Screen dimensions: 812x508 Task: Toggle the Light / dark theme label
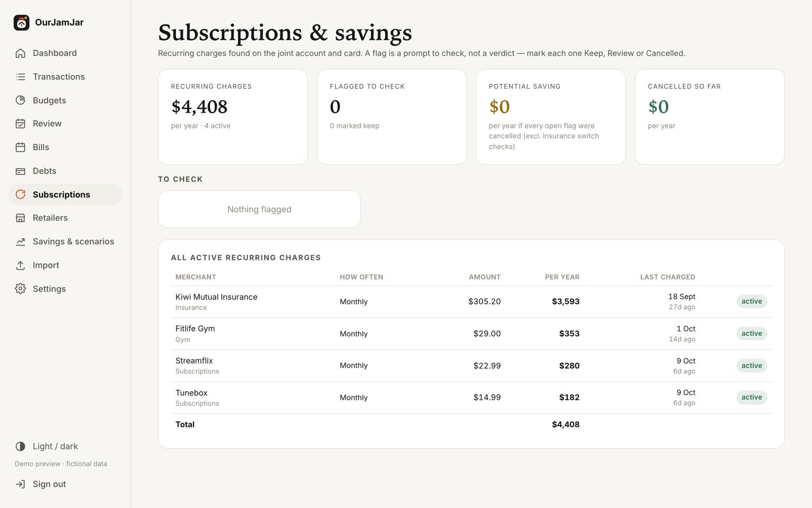[x=55, y=447]
